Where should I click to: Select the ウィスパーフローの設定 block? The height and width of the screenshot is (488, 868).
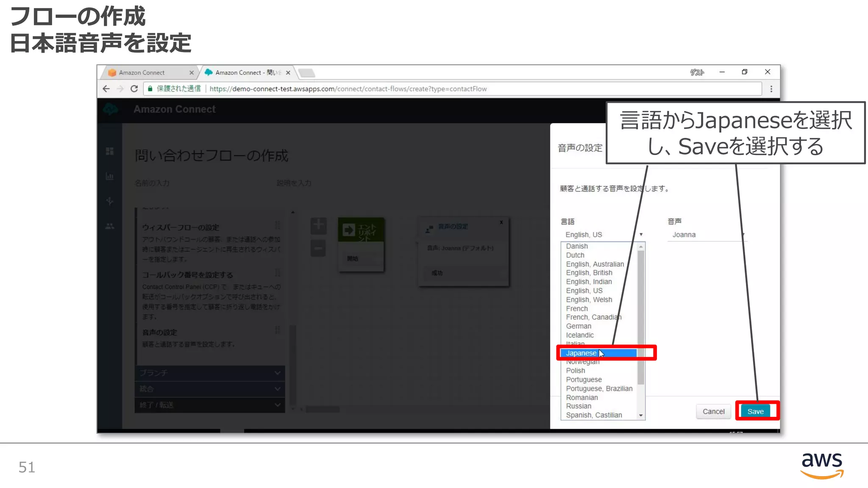click(211, 242)
